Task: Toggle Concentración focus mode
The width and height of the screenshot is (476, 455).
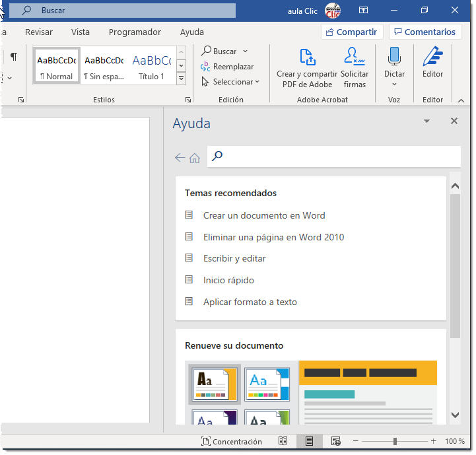Action: pos(232,441)
